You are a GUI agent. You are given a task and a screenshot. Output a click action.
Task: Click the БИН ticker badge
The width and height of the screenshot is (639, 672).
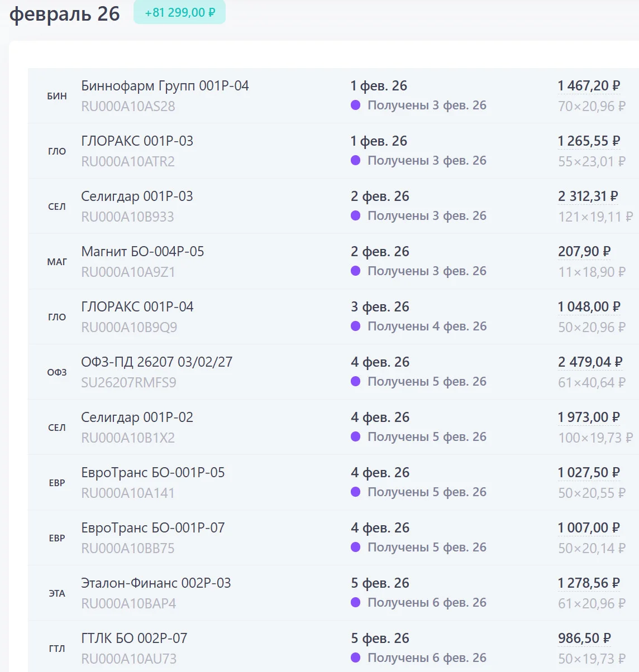(x=57, y=96)
